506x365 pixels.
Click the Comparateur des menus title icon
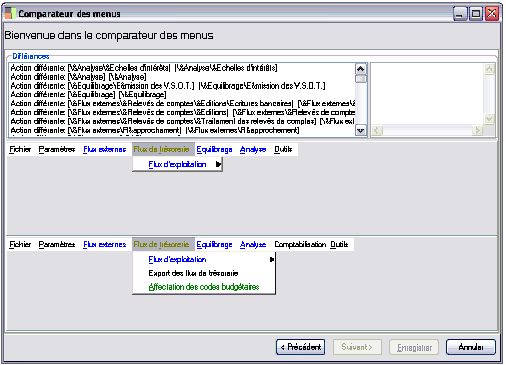pyautogui.click(x=9, y=13)
